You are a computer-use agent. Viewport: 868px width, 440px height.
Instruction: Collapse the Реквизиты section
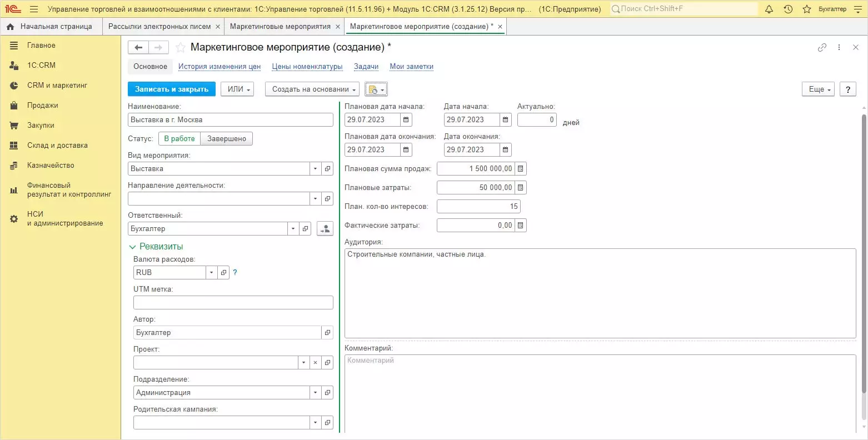click(132, 247)
